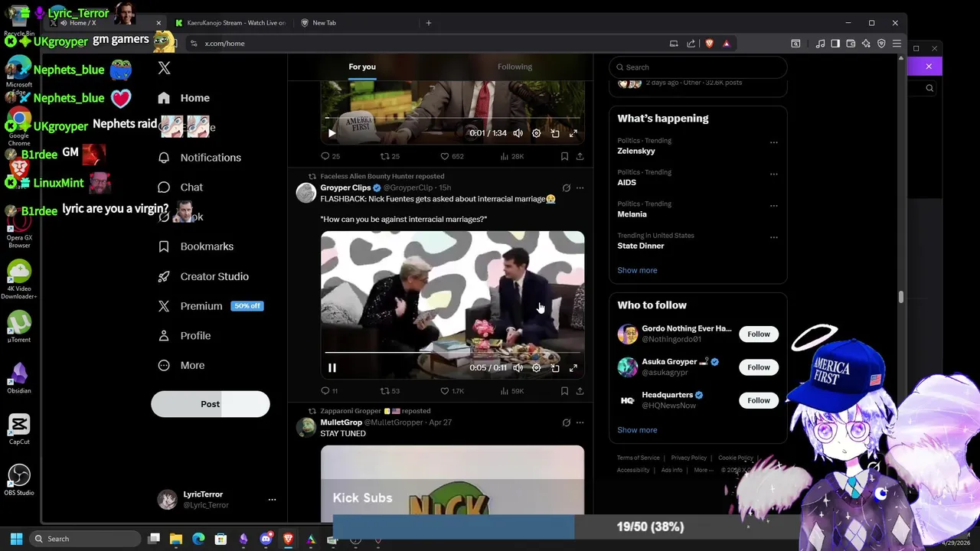
Task: Bookmark the post with 652 likes
Action: (x=564, y=156)
